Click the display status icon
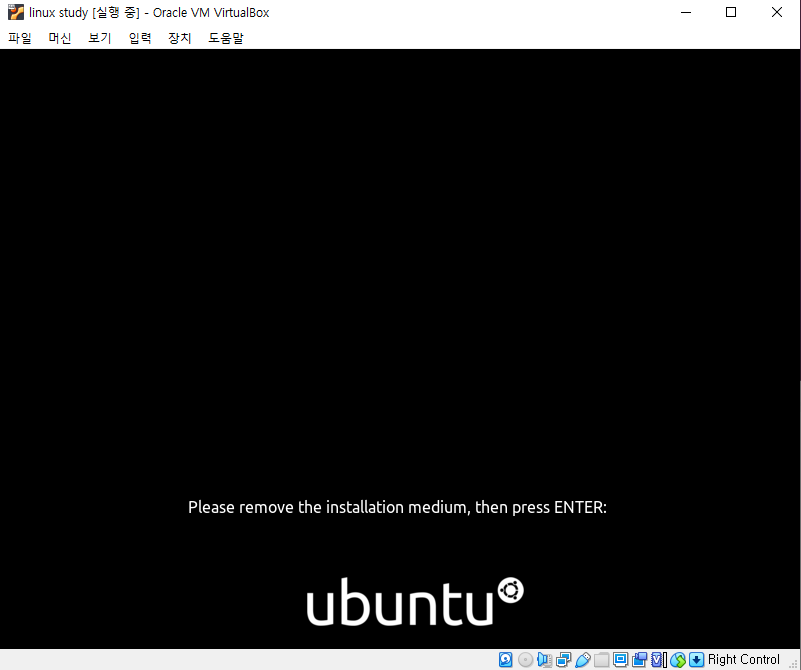This screenshot has width=801, height=670. pos(620,660)
